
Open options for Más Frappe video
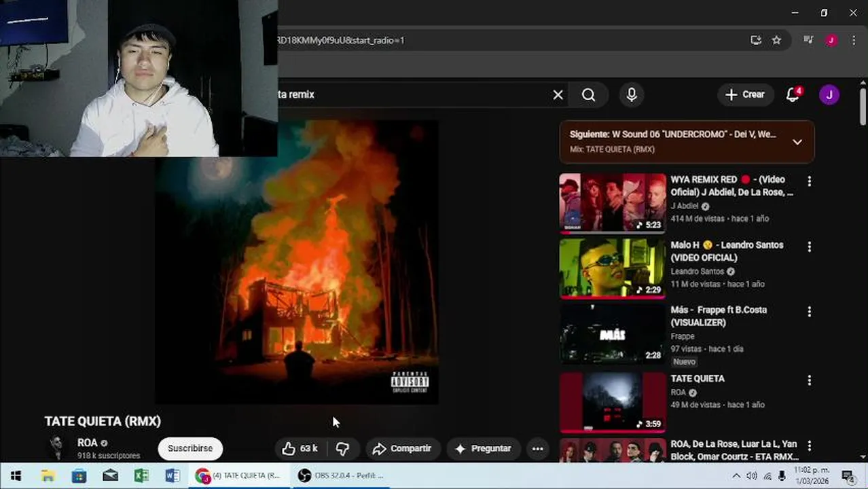coord(809,312)
